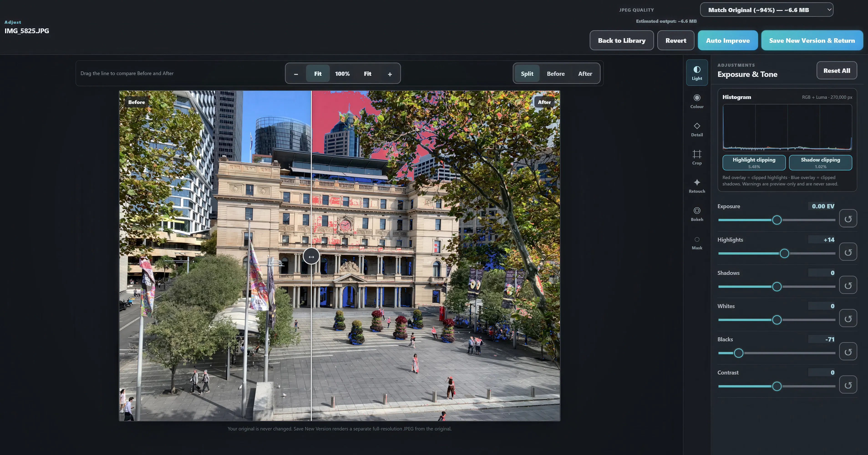Click the Highlights slider handle

[784, 253]
